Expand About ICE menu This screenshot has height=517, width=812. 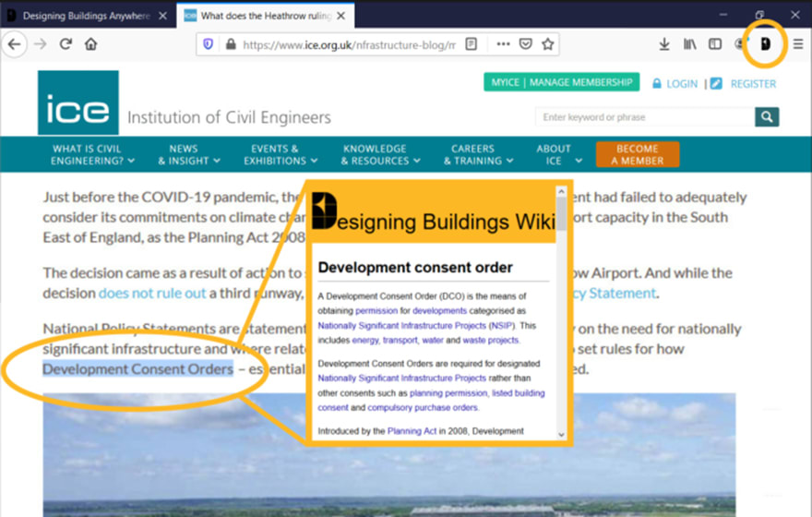pos(559,155)
